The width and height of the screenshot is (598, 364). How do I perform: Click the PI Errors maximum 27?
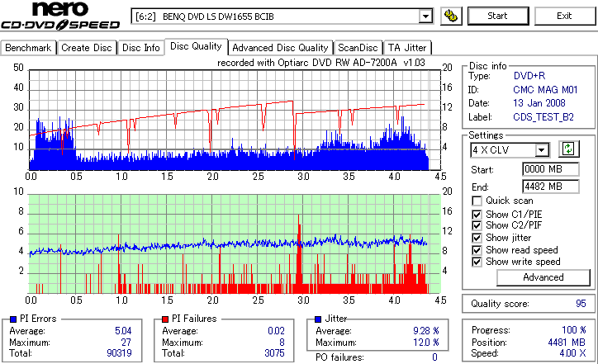[x=126, y=343]
